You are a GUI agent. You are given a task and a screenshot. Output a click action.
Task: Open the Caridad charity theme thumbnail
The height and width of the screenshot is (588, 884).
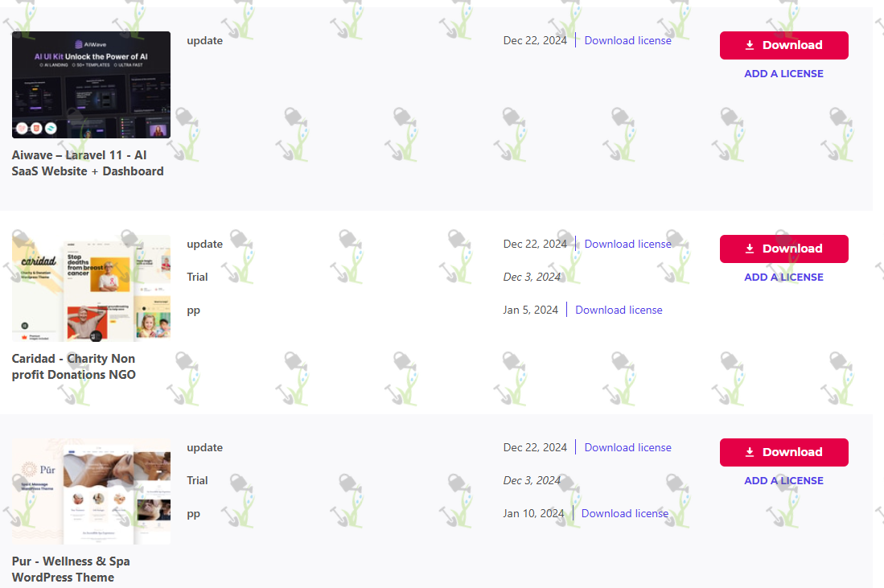click(92, 288)
